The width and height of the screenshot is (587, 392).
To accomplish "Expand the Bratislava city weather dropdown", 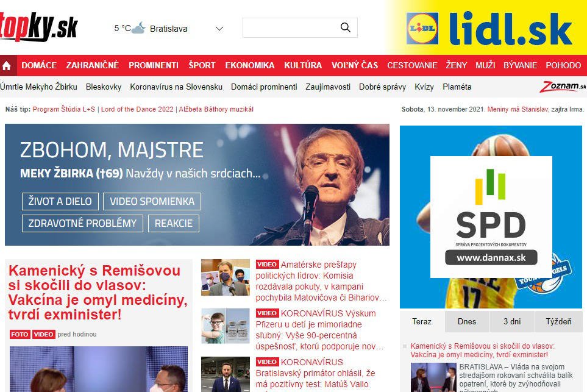I will (219, 29).
